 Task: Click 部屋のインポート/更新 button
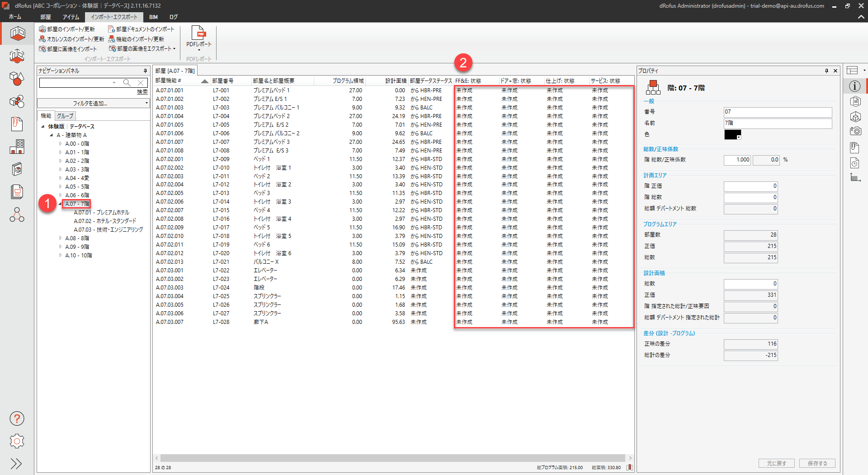67,29
